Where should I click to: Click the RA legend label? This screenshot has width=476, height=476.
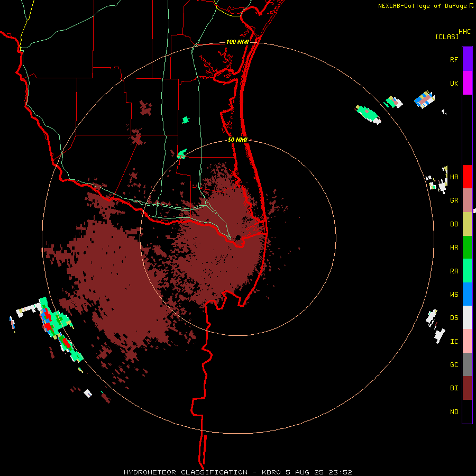pyautogui.click(x=454, y=271)
